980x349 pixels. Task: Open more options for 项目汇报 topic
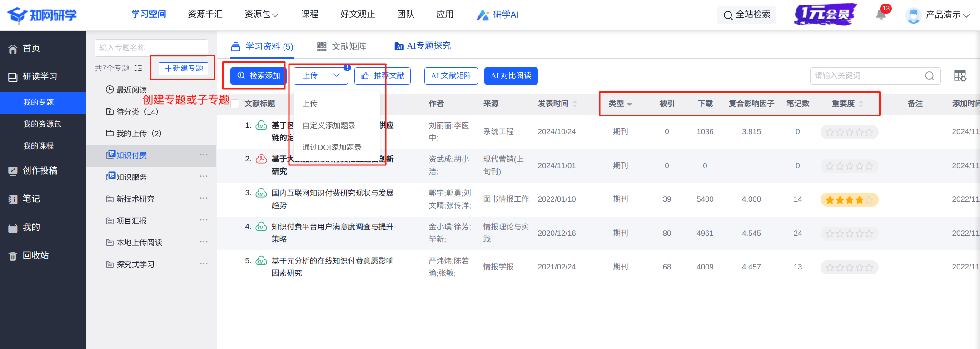(x=204, y=220)
